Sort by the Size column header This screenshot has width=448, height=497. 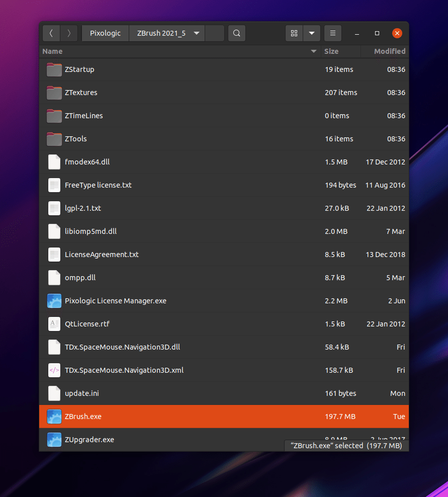point(340,51)
